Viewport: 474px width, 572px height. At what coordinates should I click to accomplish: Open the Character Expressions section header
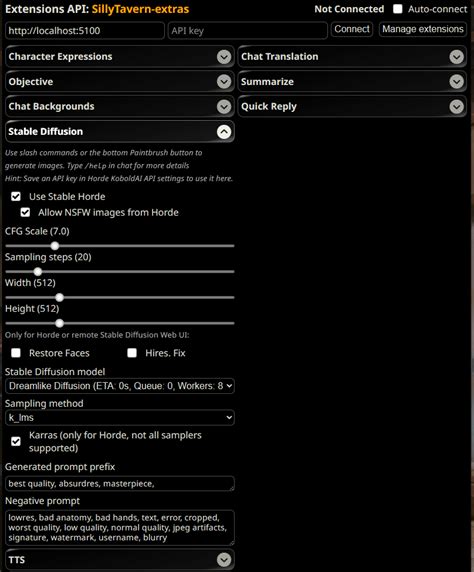(120, 57)
